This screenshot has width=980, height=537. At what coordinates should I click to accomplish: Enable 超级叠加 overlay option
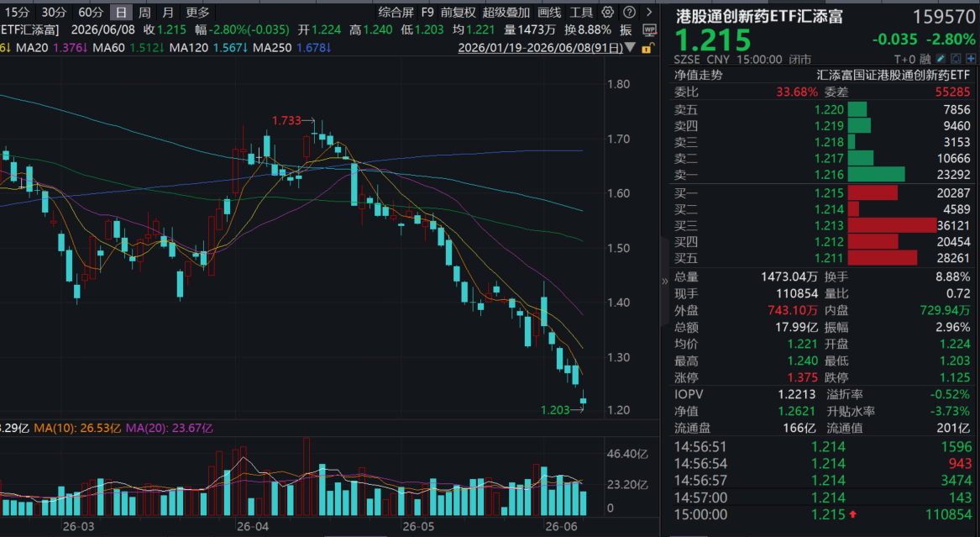click(x=506, y=12)
